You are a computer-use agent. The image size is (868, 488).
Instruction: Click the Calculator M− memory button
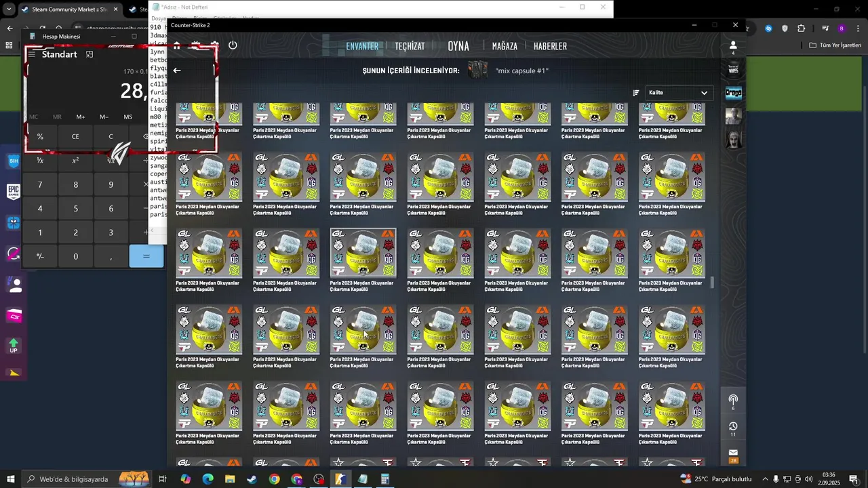[104, 117]
